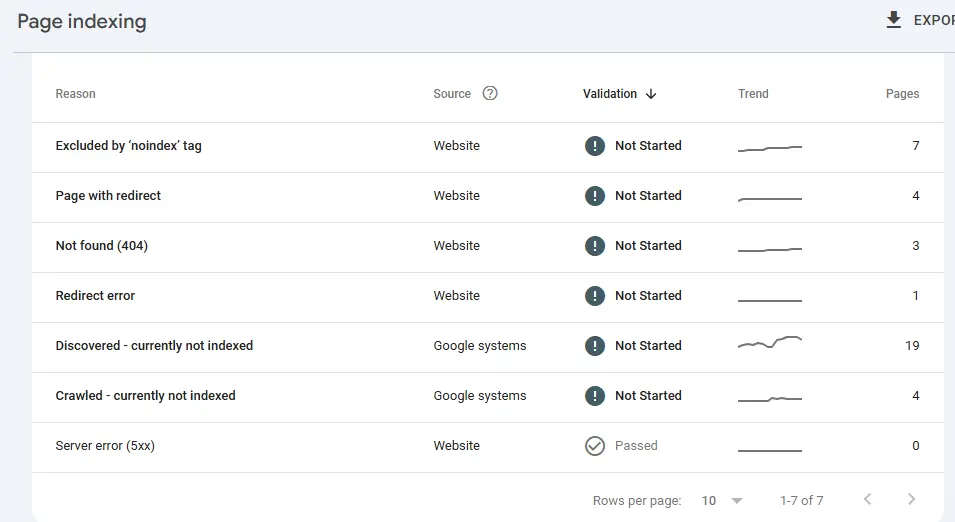Viewport: 955px width, 522px height.
Task: Go to next page of results
Action: (911, 499)
